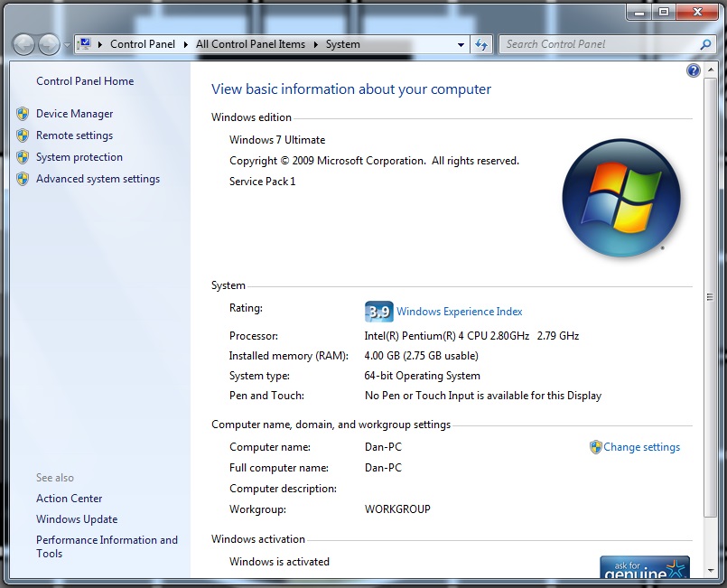
Task: Go to Control Panel breadcrumb
Action: coord(143,44)
